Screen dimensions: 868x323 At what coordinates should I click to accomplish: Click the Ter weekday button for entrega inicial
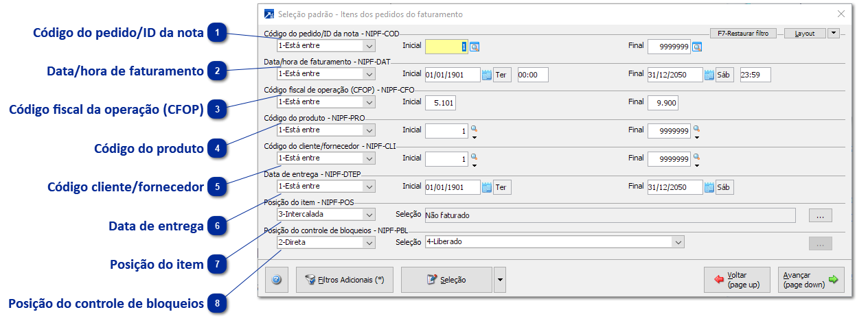click(x=502, y=187)
